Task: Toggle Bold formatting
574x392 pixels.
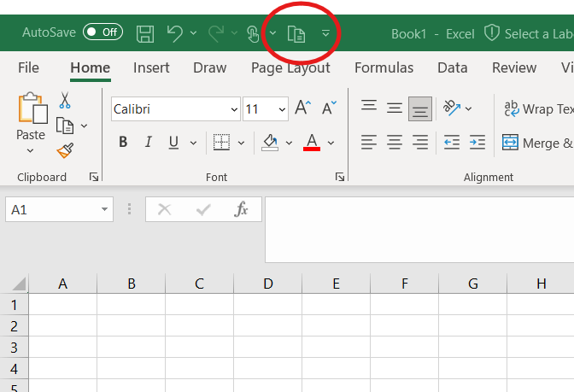Action: coord(123,143)
